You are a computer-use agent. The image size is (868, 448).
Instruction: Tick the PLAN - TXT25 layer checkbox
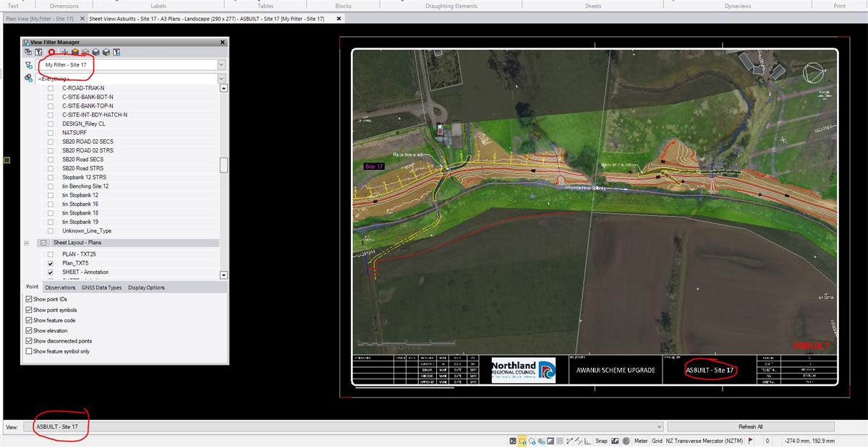[49, 254]
